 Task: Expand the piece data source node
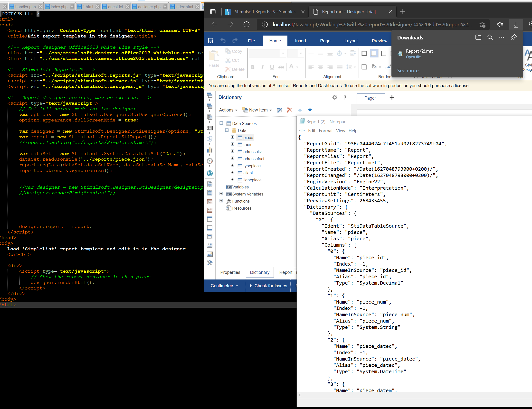tap(232, 137)
